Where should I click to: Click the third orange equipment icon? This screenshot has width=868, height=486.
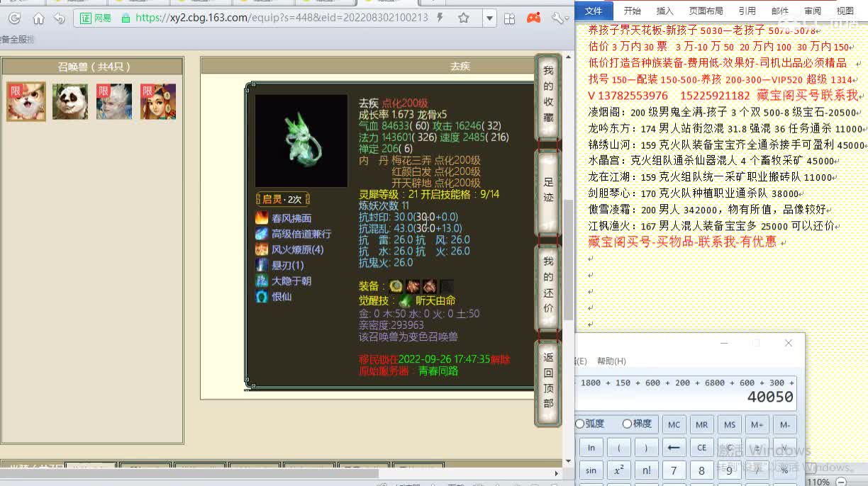pyautogui.click(x=429, y=286)
